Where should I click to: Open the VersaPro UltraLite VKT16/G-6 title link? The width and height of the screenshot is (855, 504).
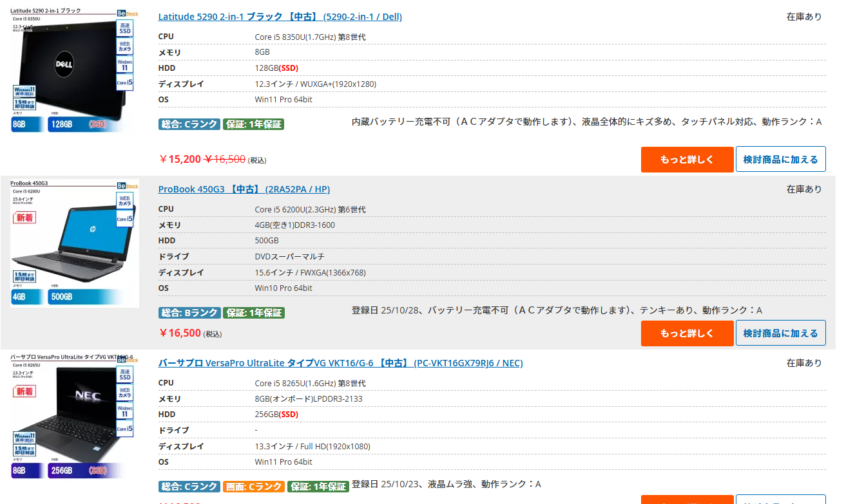click(340, 363)
